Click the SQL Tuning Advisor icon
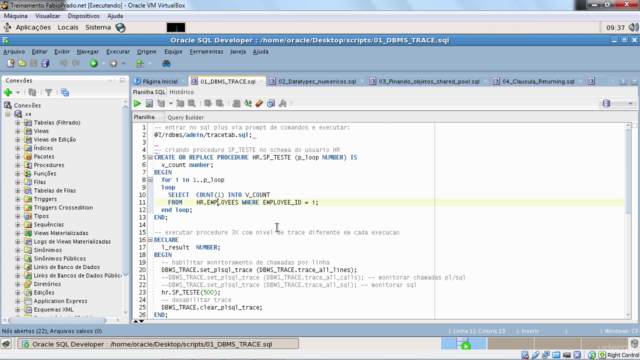 pos(191,103)
